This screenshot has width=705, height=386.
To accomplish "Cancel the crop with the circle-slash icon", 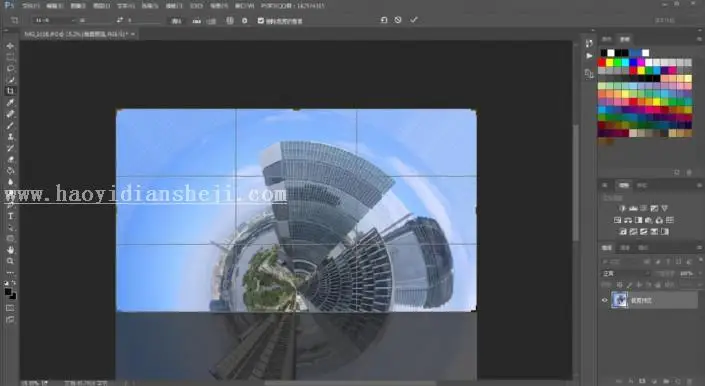I will pyautogui.click(x=398, y=20).
